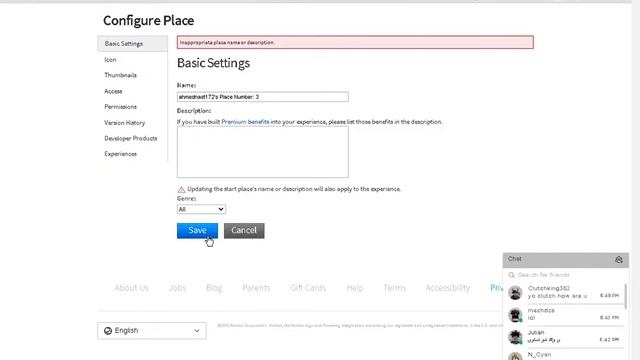Click the chat list scrollbar
This screenshot has width=640, height=360.
pos(626,297)
